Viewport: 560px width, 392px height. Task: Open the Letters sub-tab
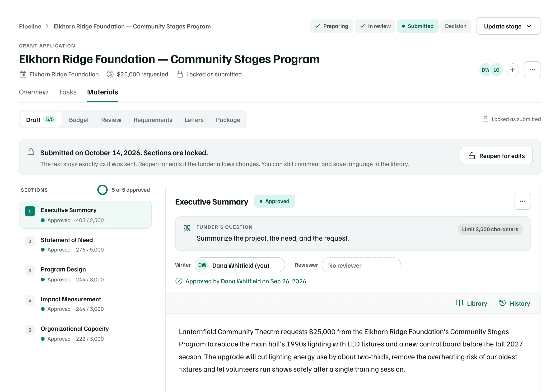(x=194, y=120)
